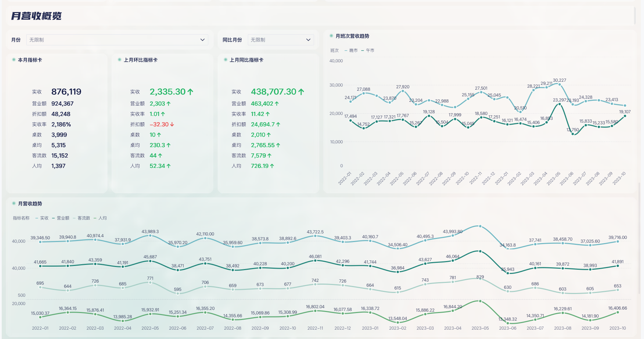Image resolution: width=644 pixels, height=339 pixels.
Task: Click the red down arrow beside -32.30
Action: click(172, 124)
